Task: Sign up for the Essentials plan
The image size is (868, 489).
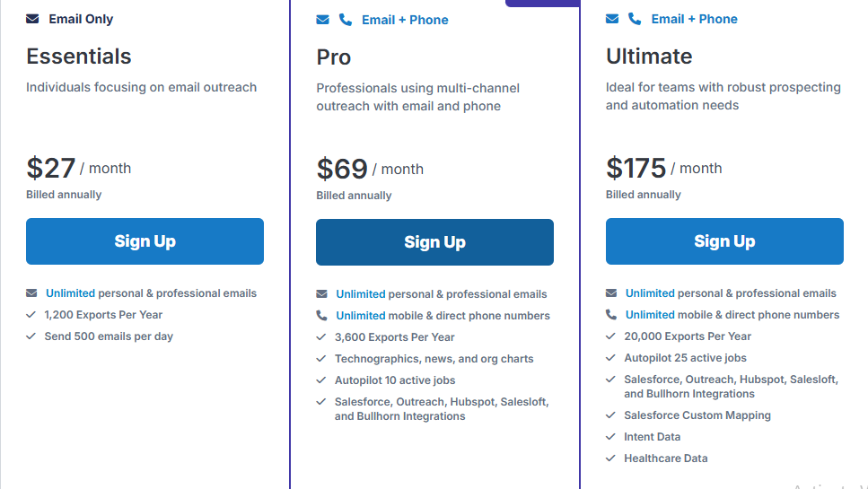Action: (145, 241)
